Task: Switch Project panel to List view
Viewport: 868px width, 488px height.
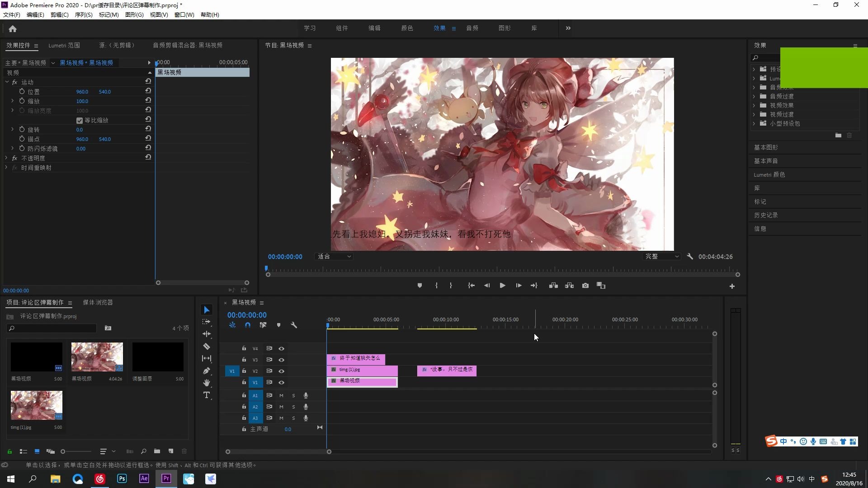Action: pos(24,451)
